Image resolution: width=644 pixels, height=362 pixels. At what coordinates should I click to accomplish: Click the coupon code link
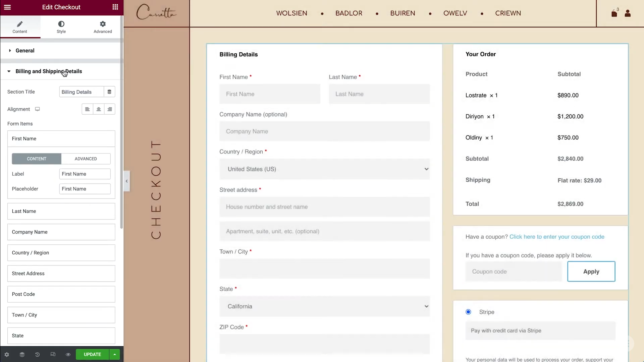557,237
